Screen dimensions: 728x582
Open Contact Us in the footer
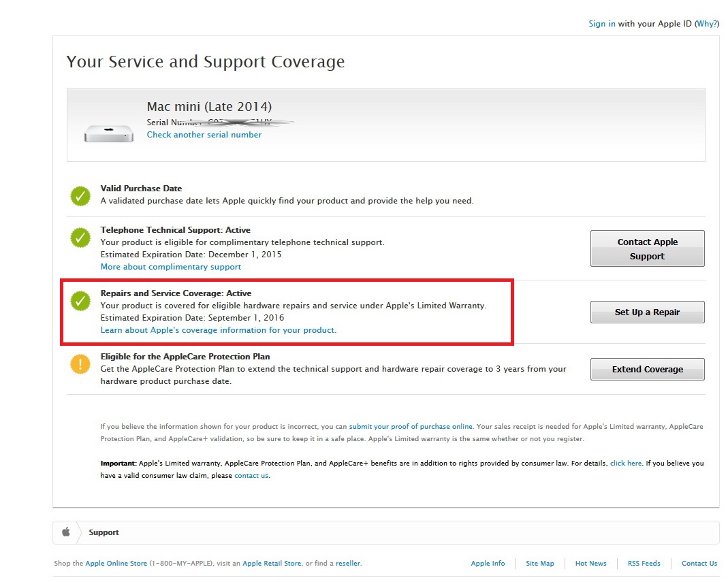pyautogui.click(x=699, y=563)
